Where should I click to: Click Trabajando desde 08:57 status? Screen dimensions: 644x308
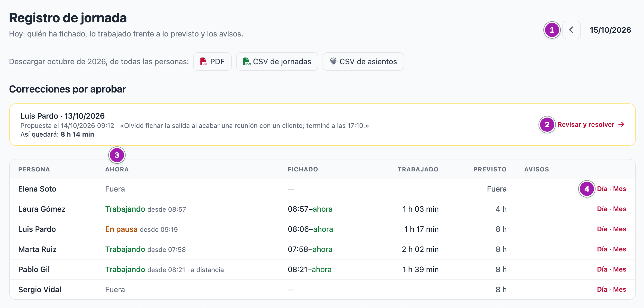click(145, 209)
